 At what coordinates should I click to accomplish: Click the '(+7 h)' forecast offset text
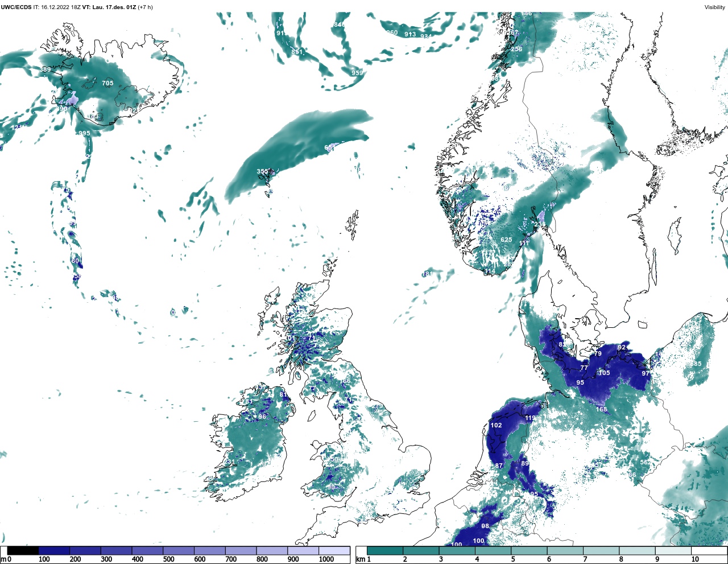(145, 7)
